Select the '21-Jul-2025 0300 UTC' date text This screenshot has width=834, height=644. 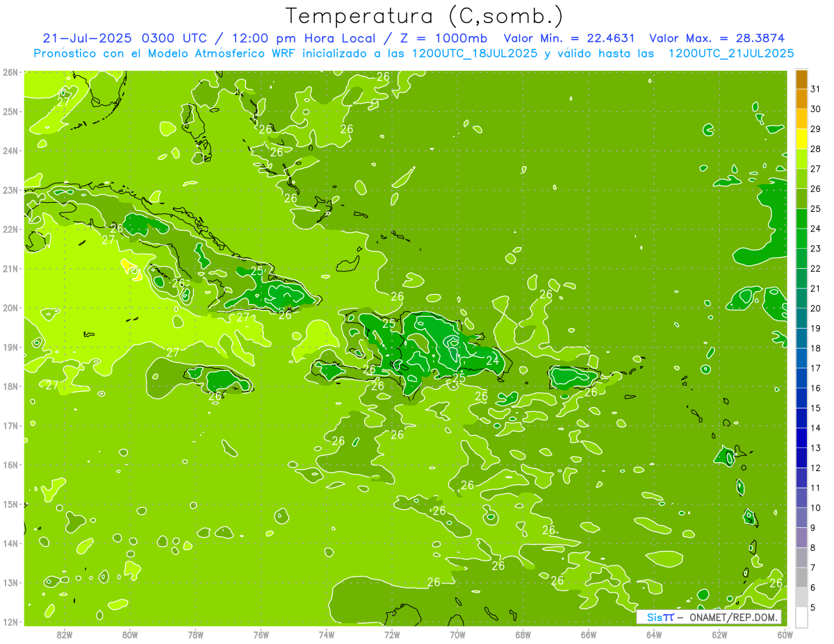pyautogui.click(x=124, y=38)
